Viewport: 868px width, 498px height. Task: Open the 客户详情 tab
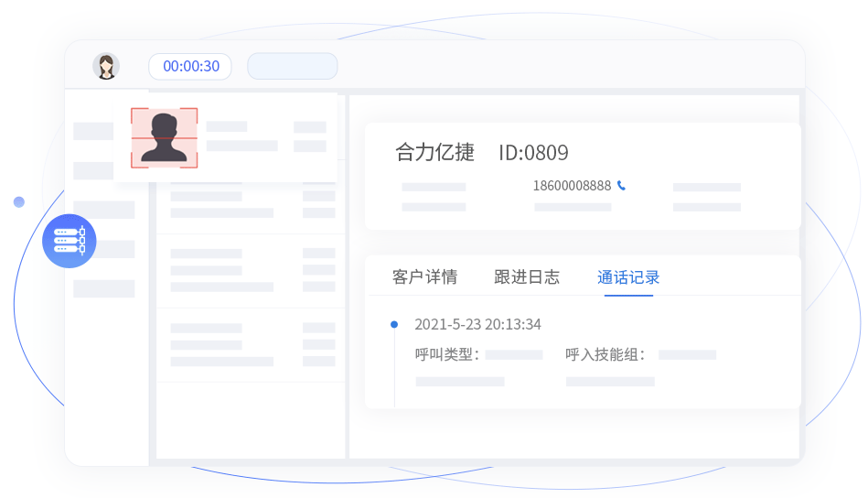click(x=424, y=277)
